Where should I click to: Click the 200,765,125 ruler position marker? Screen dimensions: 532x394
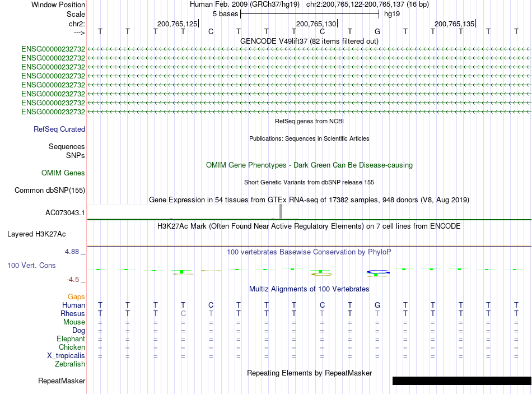tap(177, 24)
